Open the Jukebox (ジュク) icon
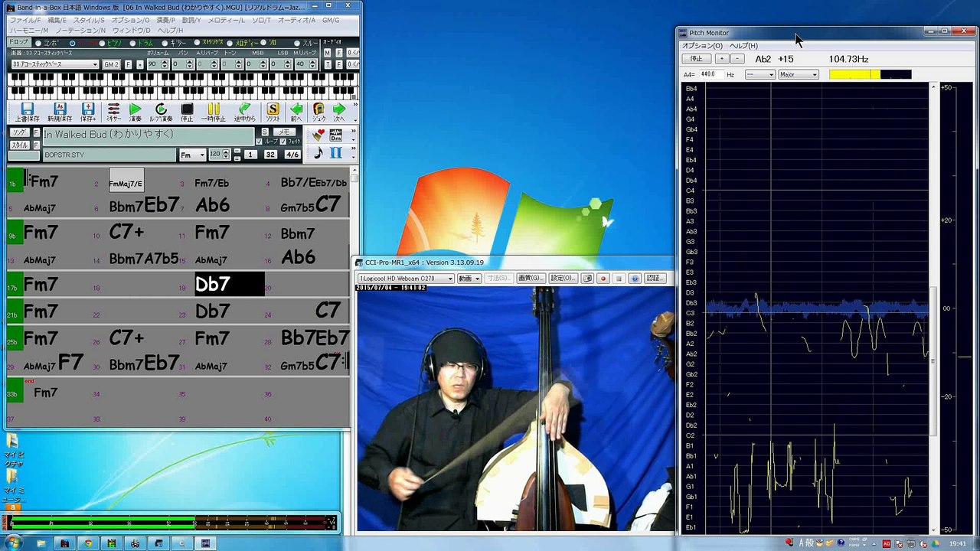980x551 pixels. (318, 110)
